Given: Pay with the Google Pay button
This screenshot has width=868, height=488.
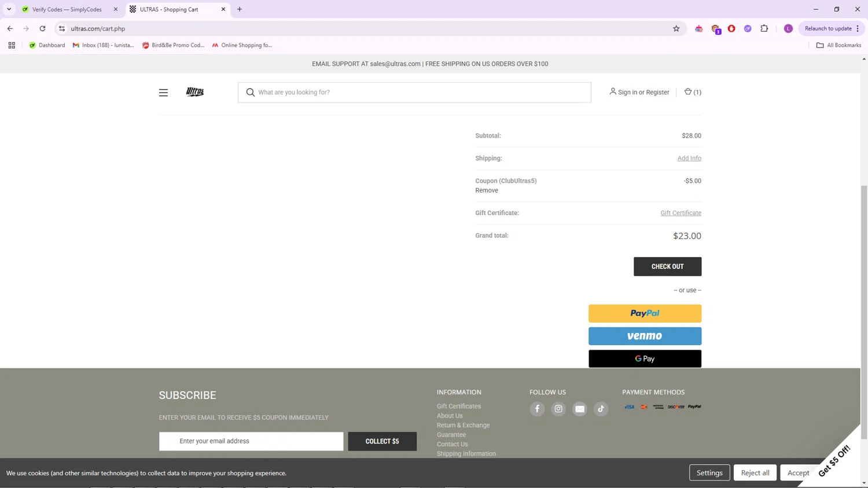Looking at the screenshot, I should point(645,358).
